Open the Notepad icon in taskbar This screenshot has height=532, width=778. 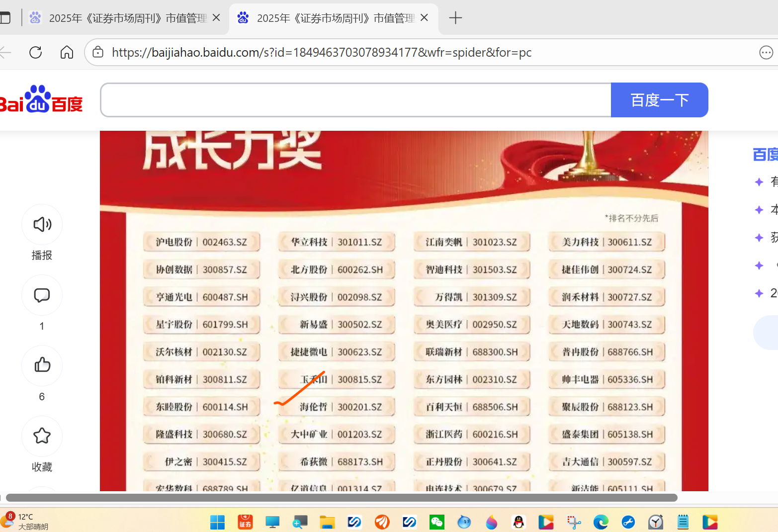click(x=683, y=522)
